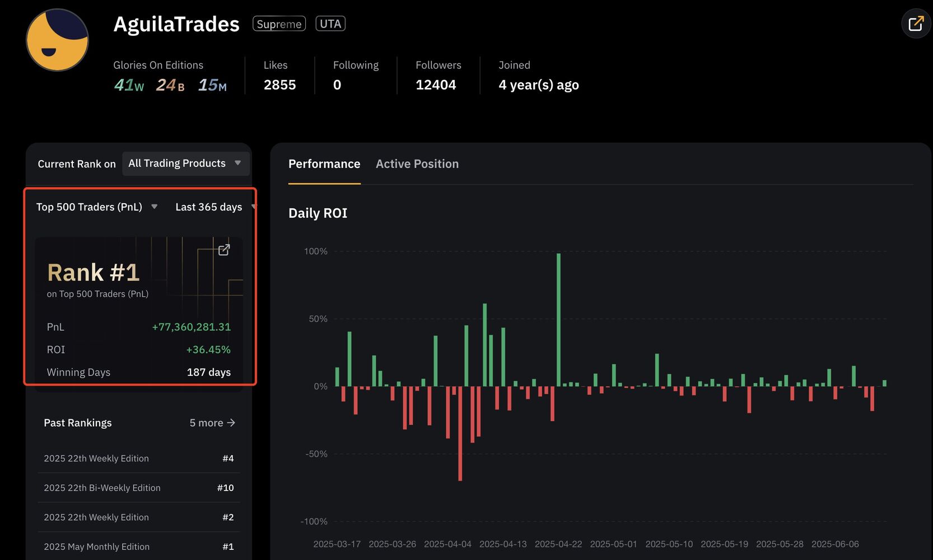Open the external link icon on the Rank #1 card
Screen dimensions: 933x560
[224, 250]
